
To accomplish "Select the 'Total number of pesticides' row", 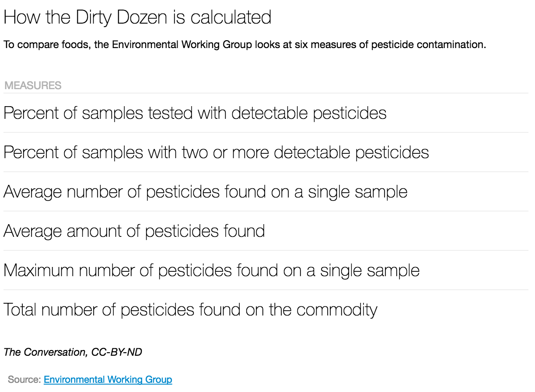I will pos(190,310).
